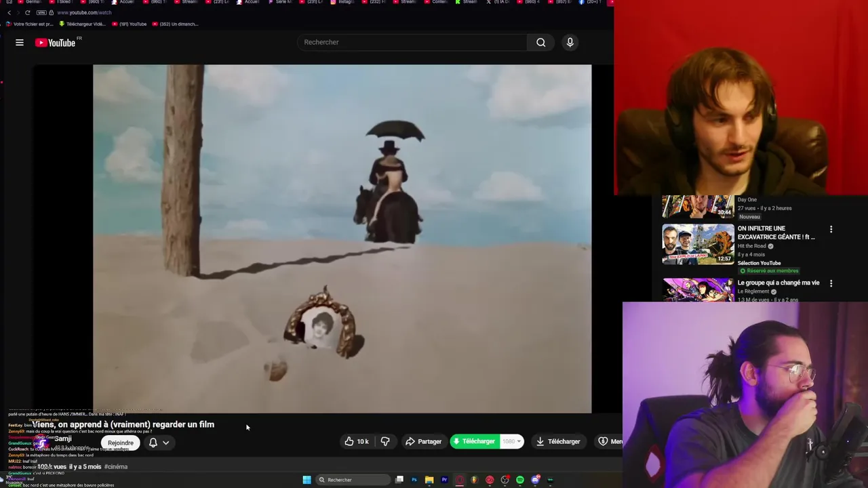Open the excavatrice géante thumbnail 12:57
This screenshot has width=868, height=488.
[698, 244]
